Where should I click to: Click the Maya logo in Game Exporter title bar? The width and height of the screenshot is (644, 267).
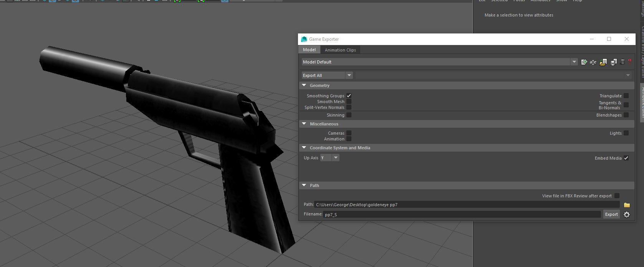(x=304, y=39)
